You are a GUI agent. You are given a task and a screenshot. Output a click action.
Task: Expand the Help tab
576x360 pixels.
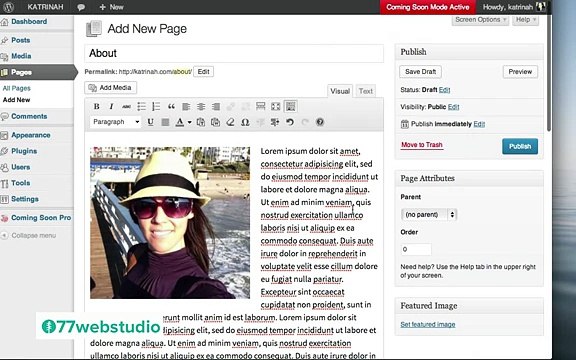525,20
